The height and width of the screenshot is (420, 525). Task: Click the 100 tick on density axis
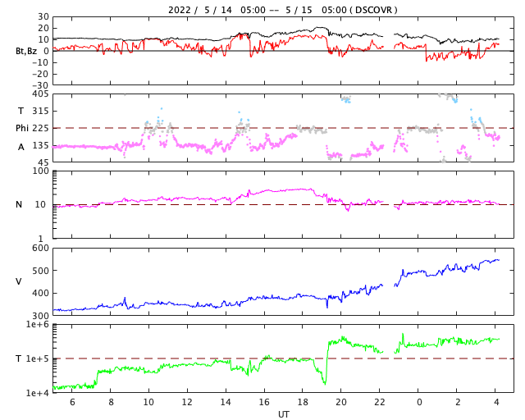40,171
